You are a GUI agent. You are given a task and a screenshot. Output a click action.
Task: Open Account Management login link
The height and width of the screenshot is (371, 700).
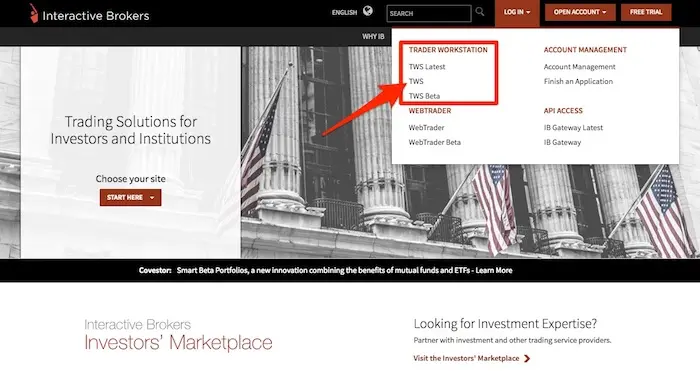coord(579,67)
